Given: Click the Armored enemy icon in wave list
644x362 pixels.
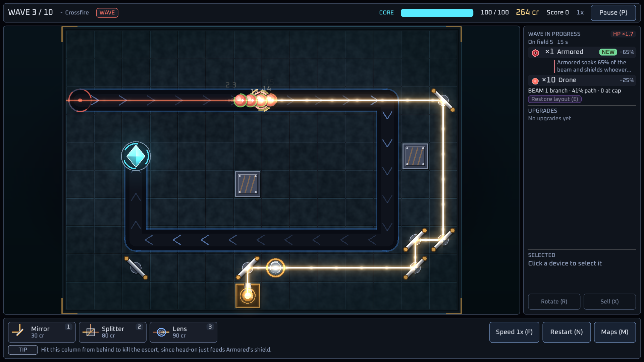Looking at the screenshot, I should click(535, 53).
